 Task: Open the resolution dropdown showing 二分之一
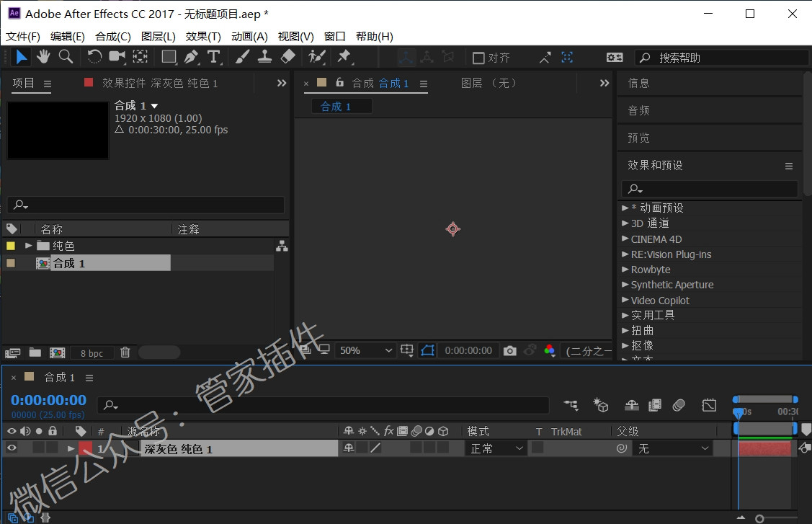pos(587,351)
